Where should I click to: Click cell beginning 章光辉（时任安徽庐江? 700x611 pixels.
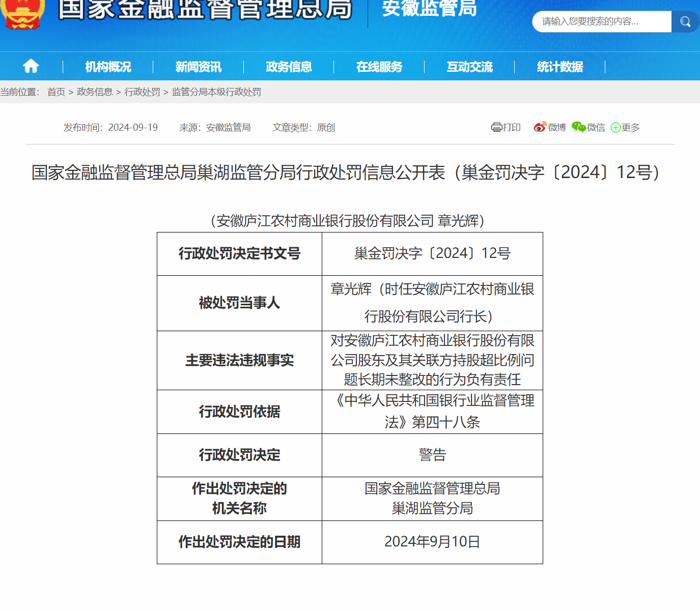[432, 303]
